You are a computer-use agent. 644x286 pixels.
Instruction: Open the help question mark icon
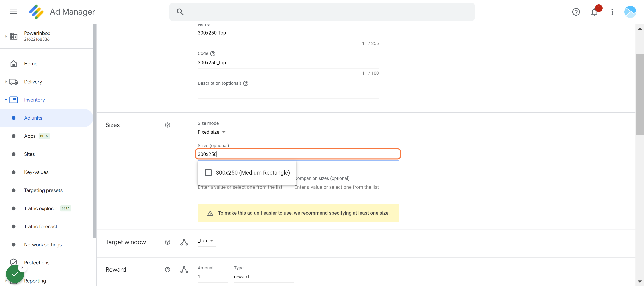point(576,12)
